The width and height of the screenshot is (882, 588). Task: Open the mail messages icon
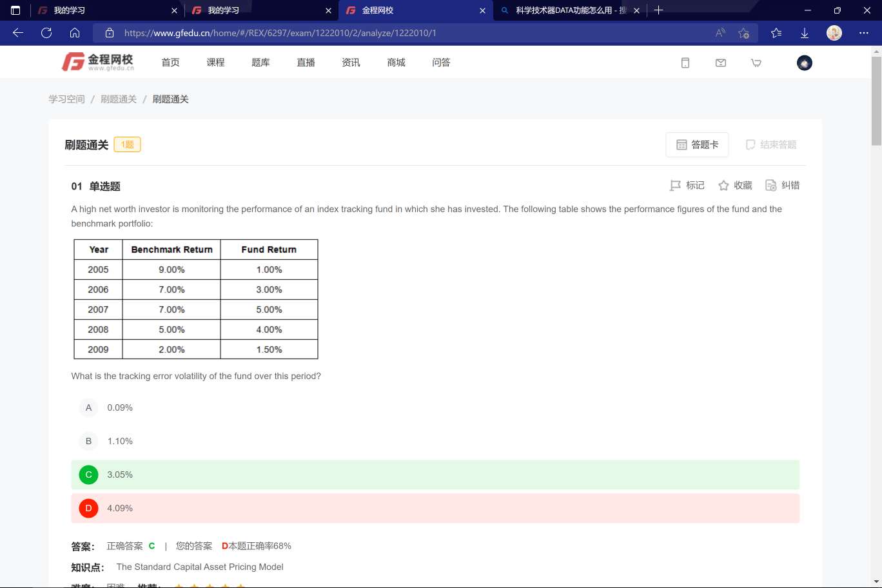click(721, 63)
